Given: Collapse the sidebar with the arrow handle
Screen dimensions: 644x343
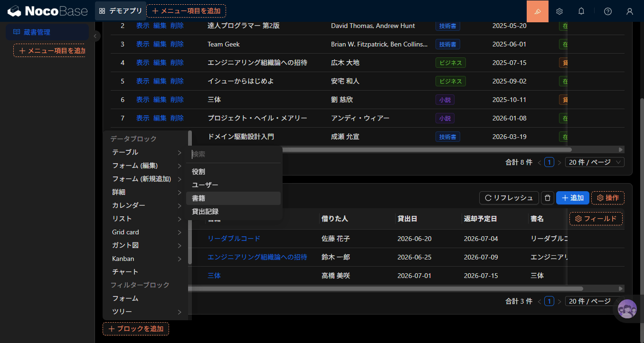Looking at the screenshot, I should click(96, 36).
